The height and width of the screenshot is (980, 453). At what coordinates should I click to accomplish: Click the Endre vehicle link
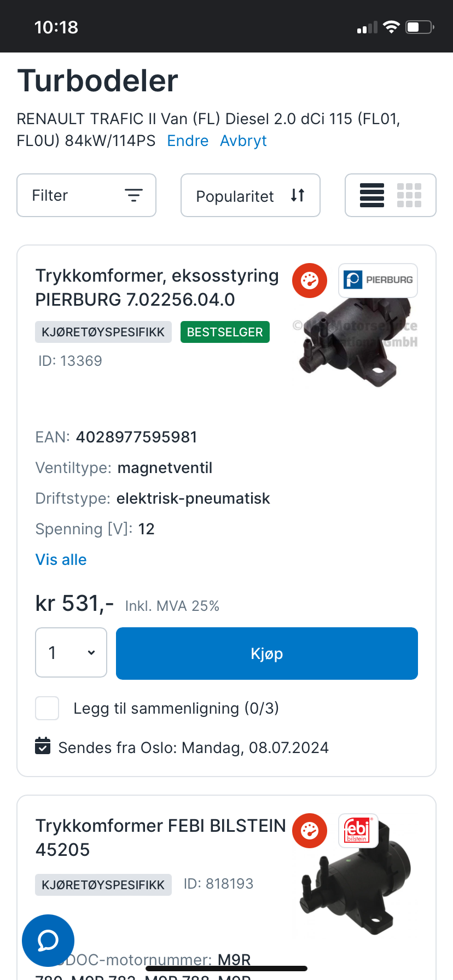tap(188, 141)
